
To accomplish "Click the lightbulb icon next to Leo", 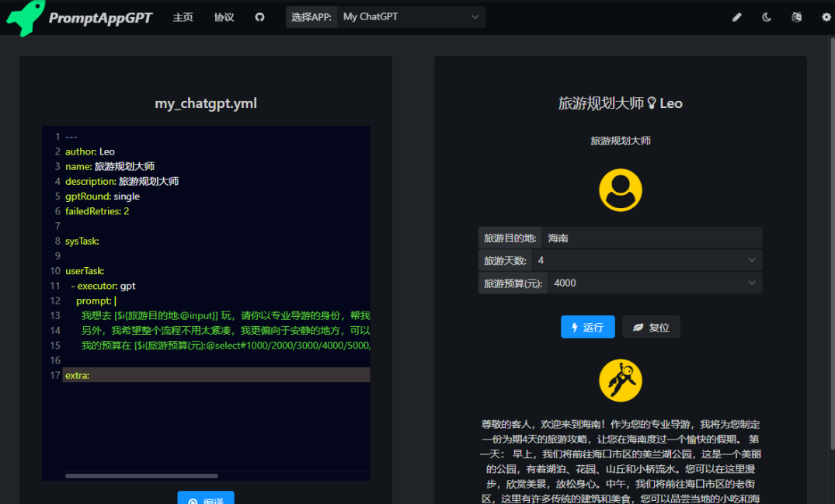I will pos(651,103).
